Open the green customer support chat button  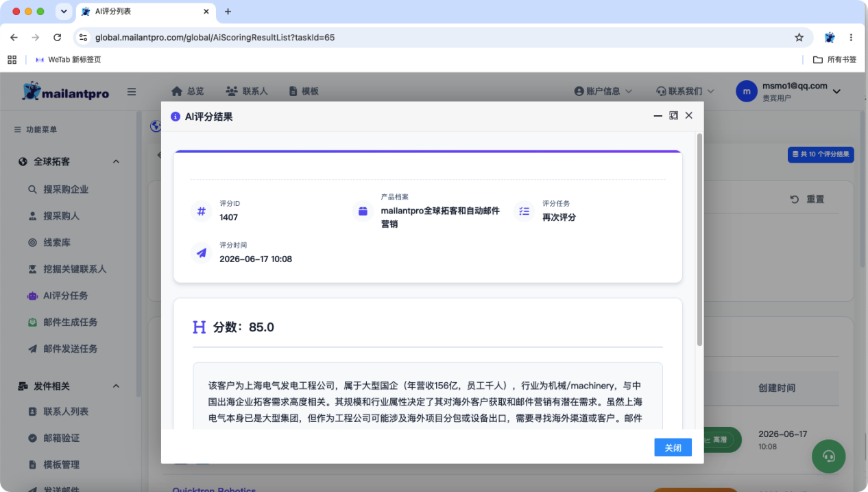click(x=829, y=456)
